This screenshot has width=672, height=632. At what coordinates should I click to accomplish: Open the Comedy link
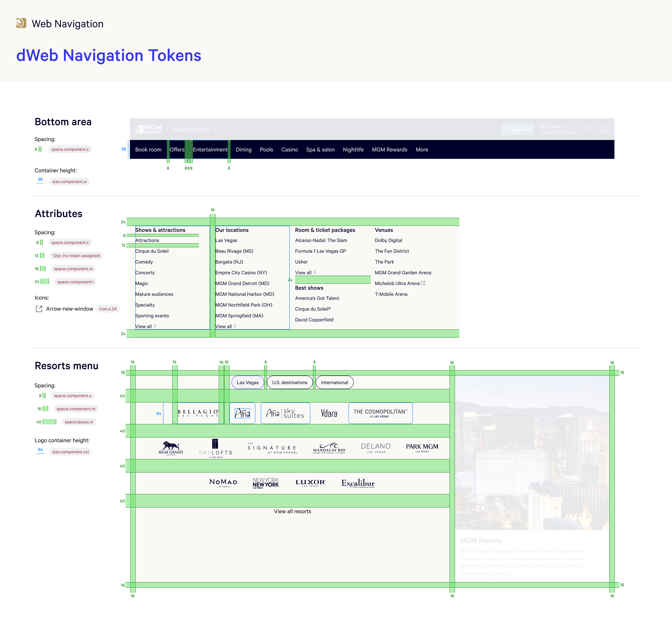click(x=144, y=262)
